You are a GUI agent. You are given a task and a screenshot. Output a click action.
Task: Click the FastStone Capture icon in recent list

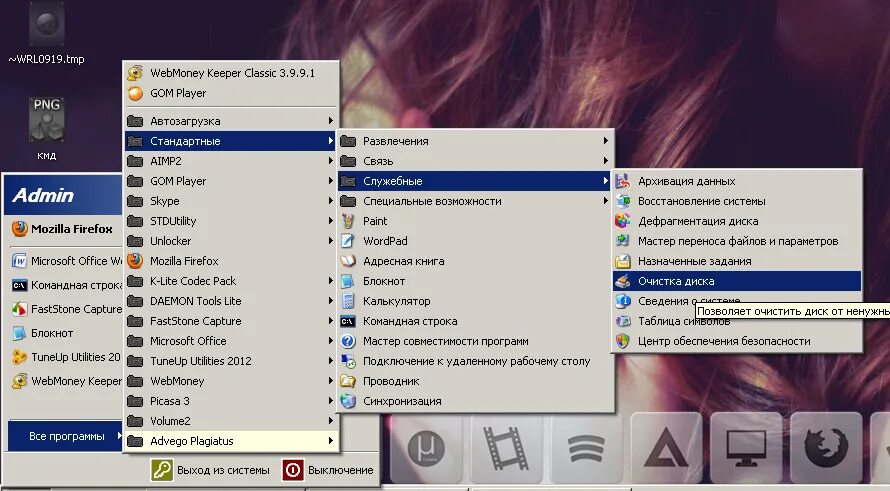pyautogui.click(x=19, y=309)
